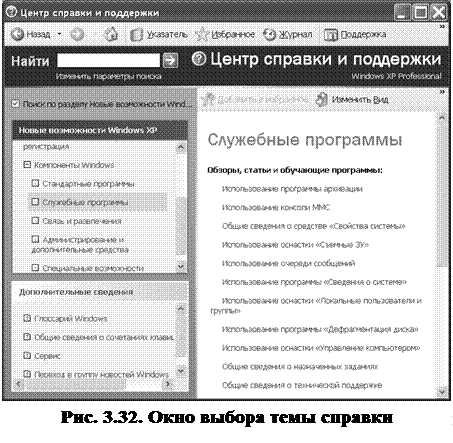The height and width of the screenshot is (443, 453).
Task: Close the Центр справки и поддержки window
Action: click(438, 13)
